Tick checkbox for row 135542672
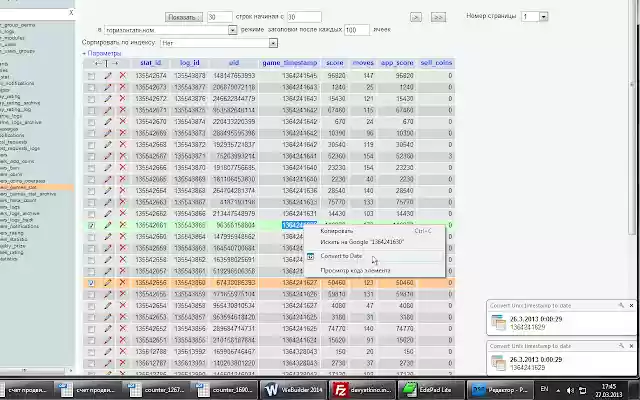Screen dimensions: 640x400 point(91,99)
